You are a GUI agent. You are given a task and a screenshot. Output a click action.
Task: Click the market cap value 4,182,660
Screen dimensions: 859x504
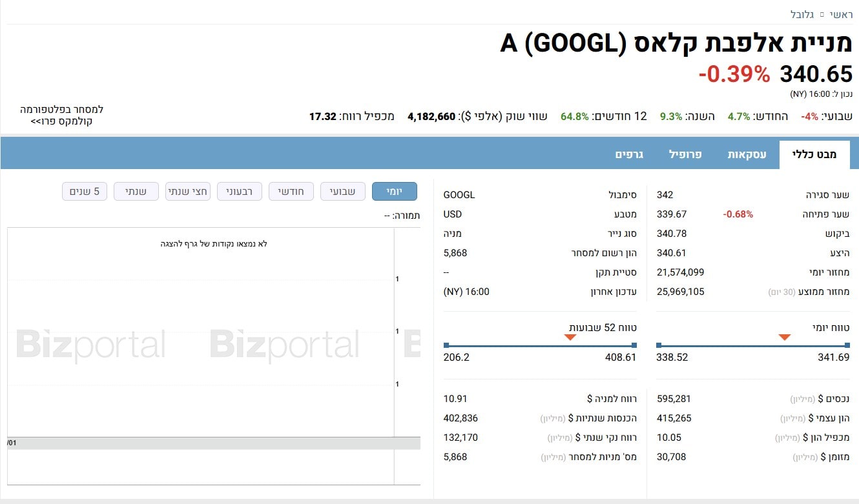tap(431, 117)
